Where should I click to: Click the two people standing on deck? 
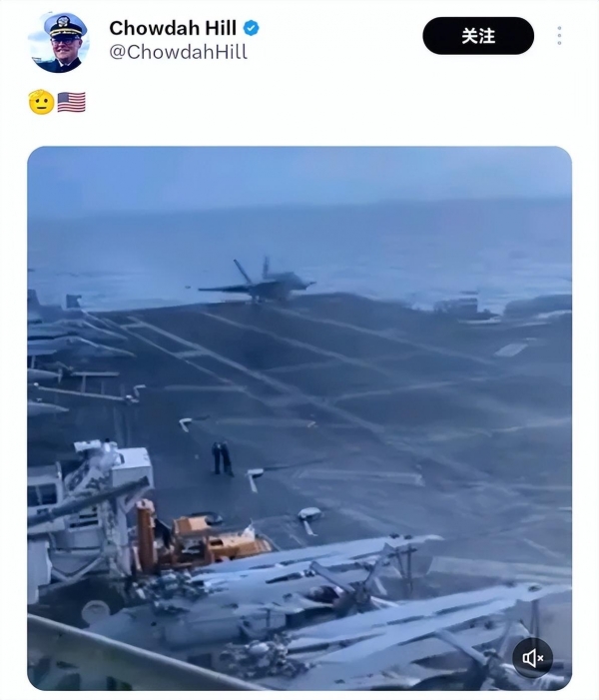(222, 458)
